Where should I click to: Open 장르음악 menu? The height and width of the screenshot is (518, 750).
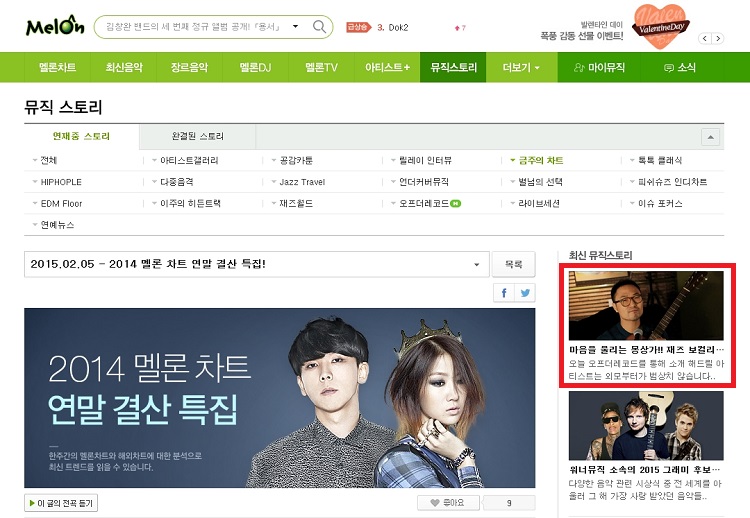189,67
